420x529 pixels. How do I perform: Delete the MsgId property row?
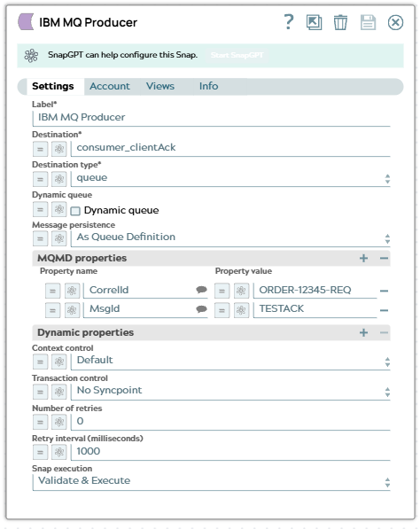[x=384, y=310]
